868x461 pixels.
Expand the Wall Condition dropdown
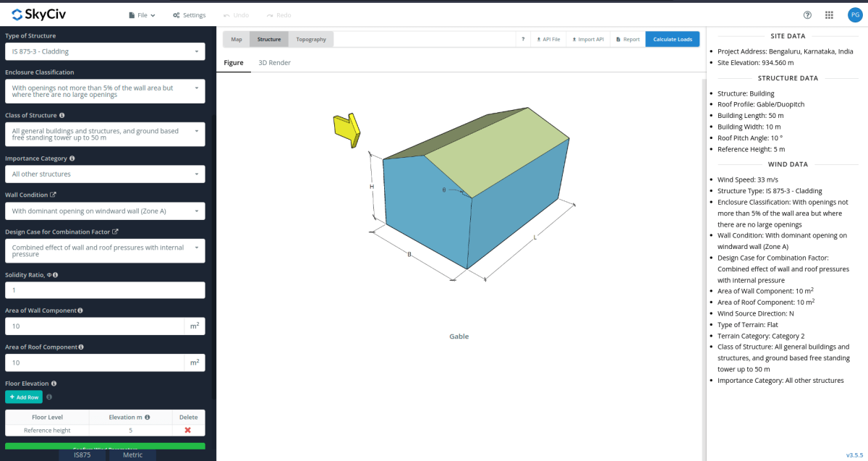pos(105,211)
